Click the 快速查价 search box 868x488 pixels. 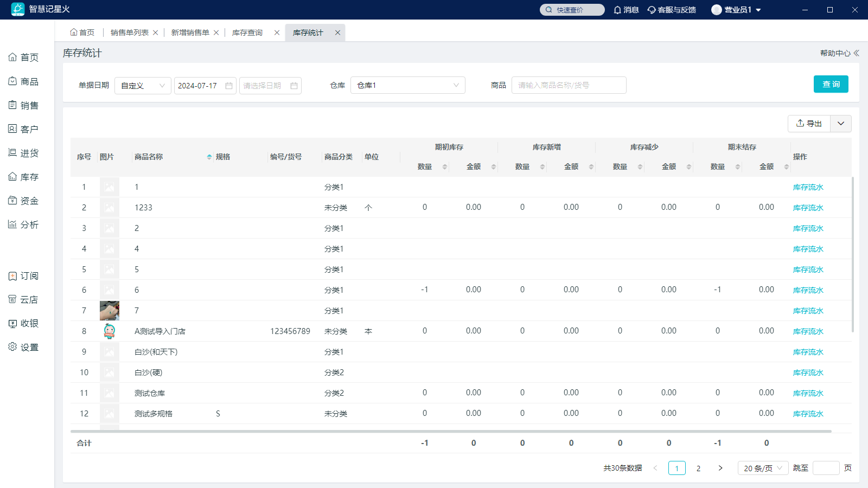(x=572, y=10)
